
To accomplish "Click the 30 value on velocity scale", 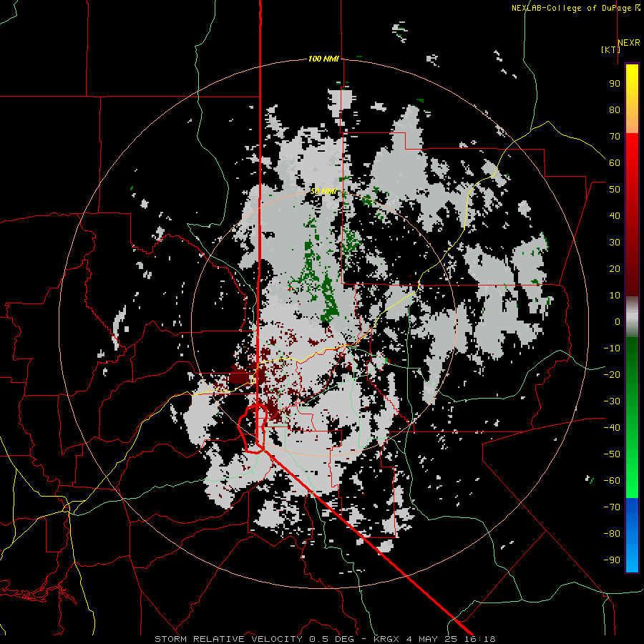I will pos(615,243).
